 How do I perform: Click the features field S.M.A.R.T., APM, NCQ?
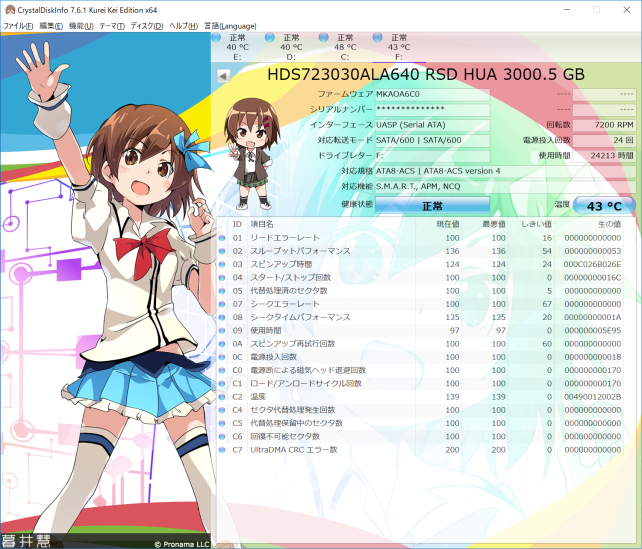coord(506,186)
